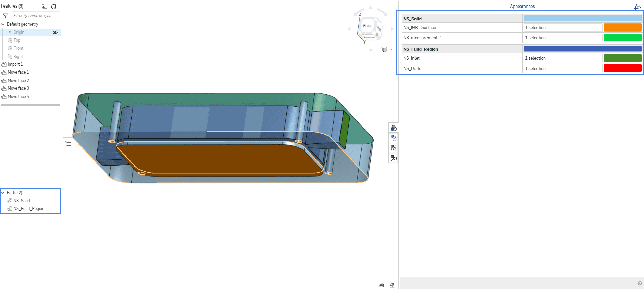Click the add appearance icon at top right
The height and width of the screenshot is (289, 644).
(x=637, y=7)
